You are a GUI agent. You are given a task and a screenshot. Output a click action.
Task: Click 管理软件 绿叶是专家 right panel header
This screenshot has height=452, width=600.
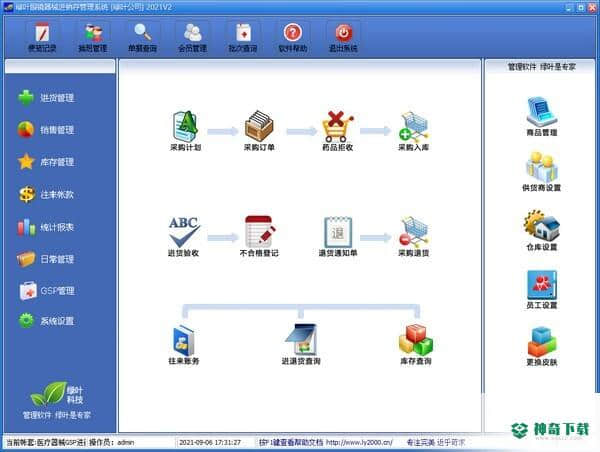[x=541, y=67]
